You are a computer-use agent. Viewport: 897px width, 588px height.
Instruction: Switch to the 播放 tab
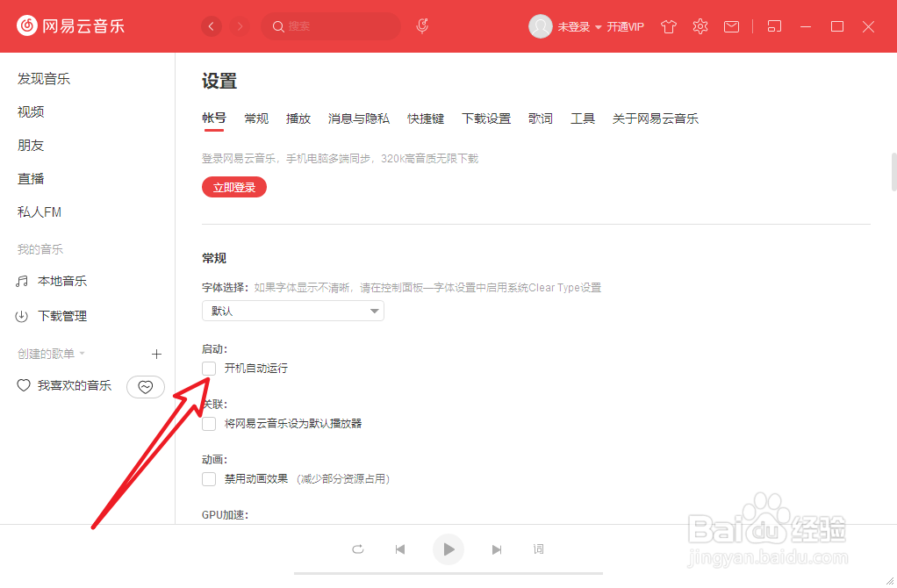tap(298, 118)
